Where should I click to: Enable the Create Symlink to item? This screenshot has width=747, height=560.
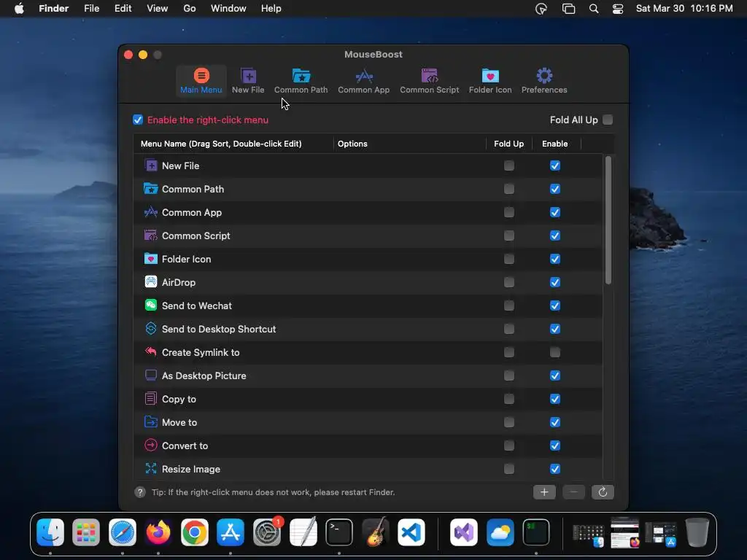555,352
